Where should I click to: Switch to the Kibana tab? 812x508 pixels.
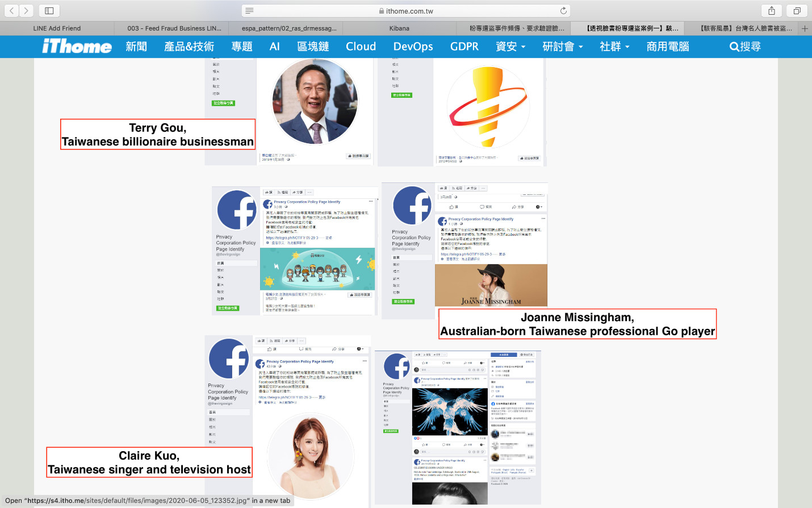399,28
